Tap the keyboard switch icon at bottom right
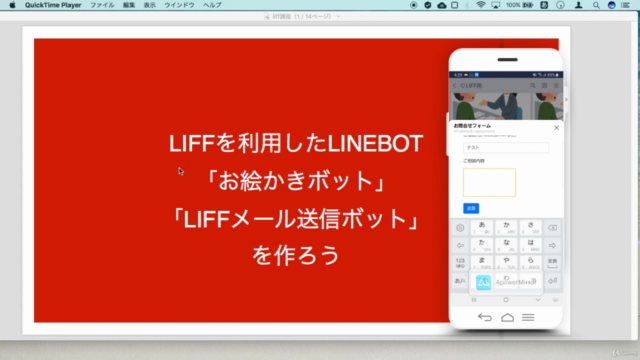The image size is (640, 360). (556, 300)
